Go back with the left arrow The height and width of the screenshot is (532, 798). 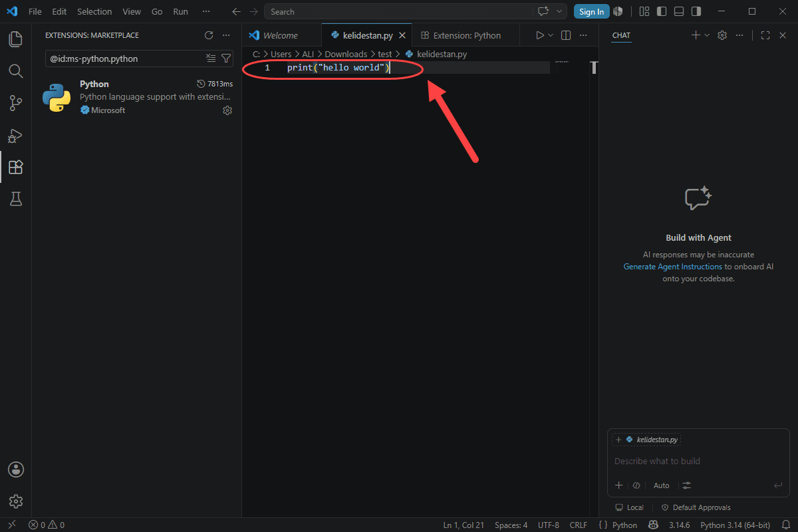236,11
